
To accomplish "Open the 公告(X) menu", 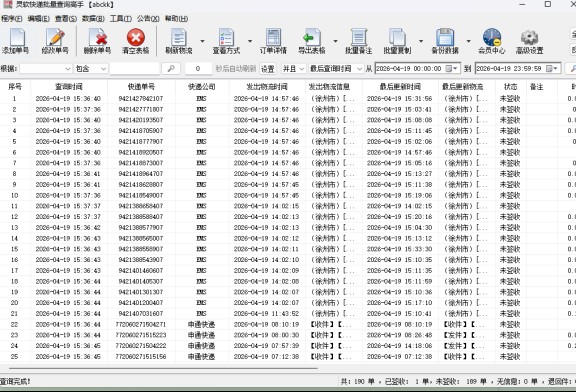I will click(148, 18).
